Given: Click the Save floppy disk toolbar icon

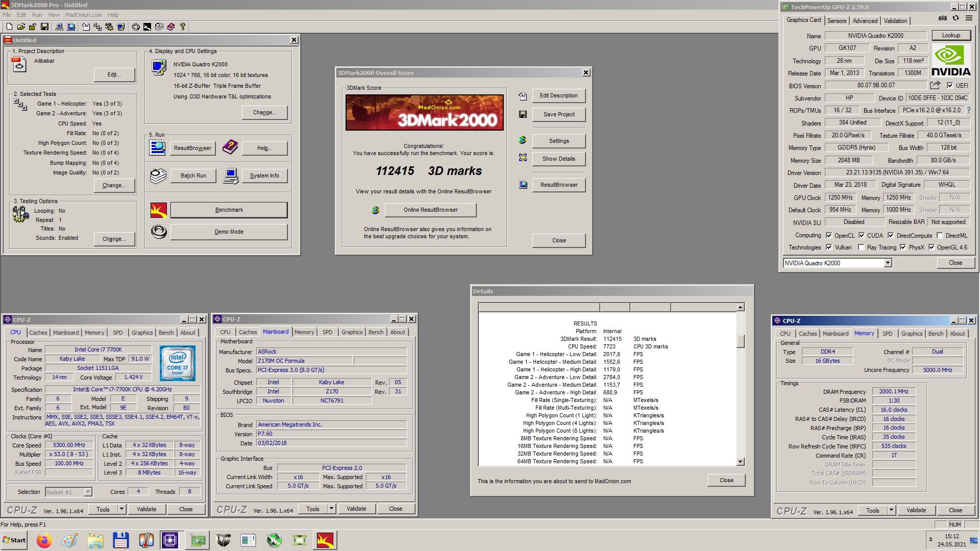Looking at the screenshot, I should pyautogui.click(x=44, y=27).
